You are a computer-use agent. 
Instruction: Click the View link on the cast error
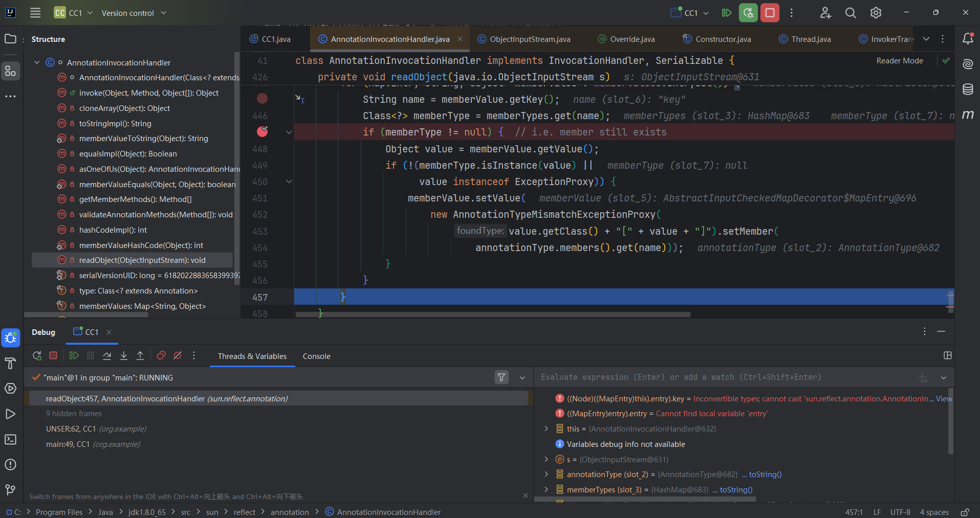[944, 399]
